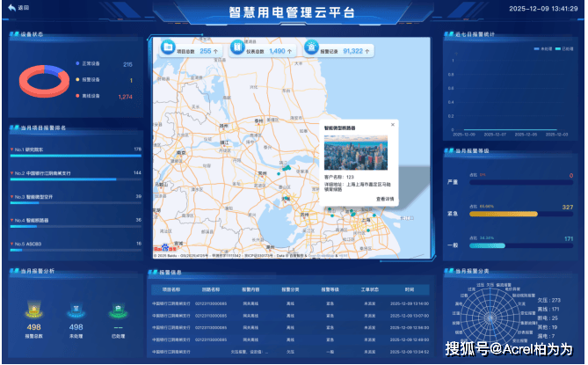Click the 已处理 alarm pedestal icon

[117, 310]
